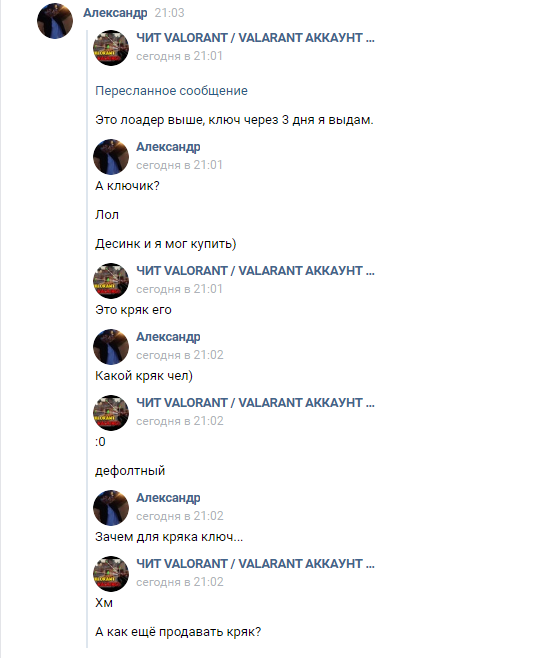Click the name Александр above 'Какой кряк чел)'
Screen dimensions: 551x658
click(168, 337)
